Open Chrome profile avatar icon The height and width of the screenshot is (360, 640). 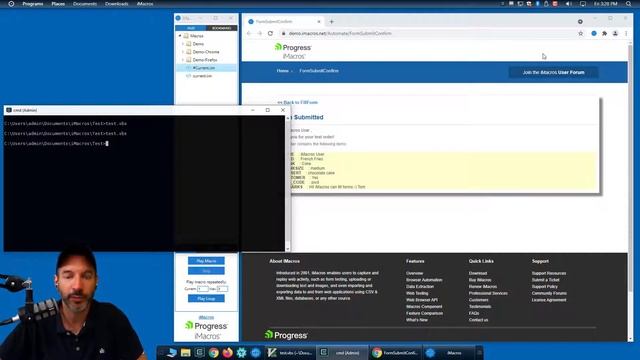click(x=615, y=33)
